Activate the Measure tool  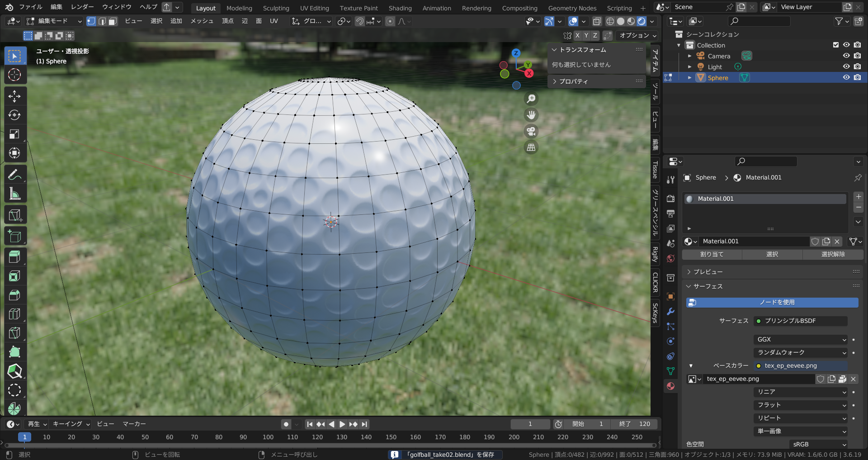click(x=15, y=194)
